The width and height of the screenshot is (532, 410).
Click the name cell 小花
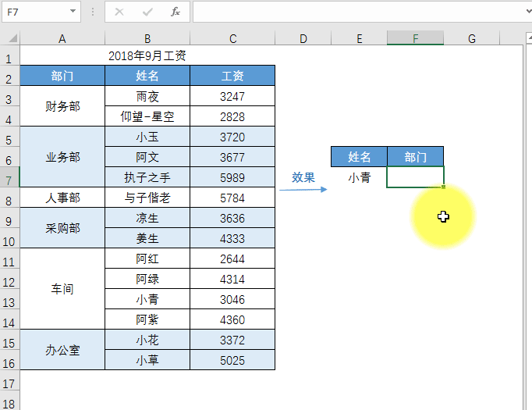point(147,340)
